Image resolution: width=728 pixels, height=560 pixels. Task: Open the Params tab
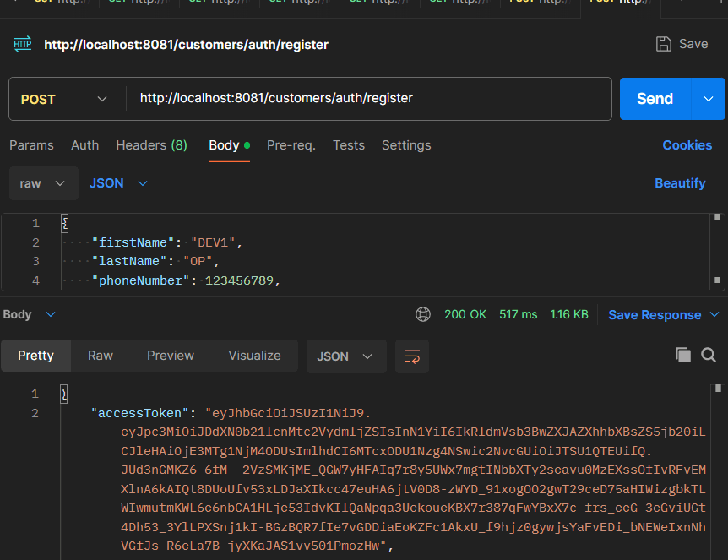(x=31, y=145)
